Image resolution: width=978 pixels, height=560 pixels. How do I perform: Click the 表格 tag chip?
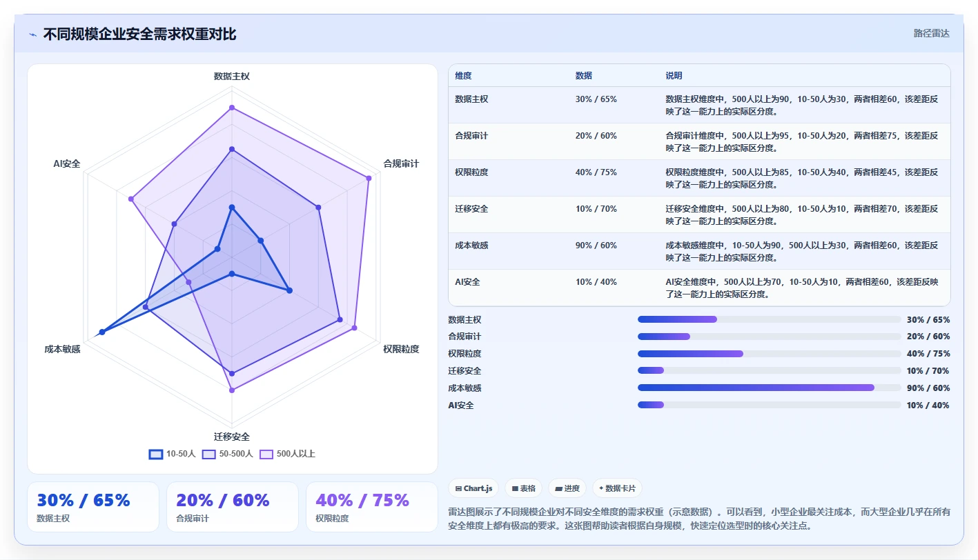[x=523, y=488]
